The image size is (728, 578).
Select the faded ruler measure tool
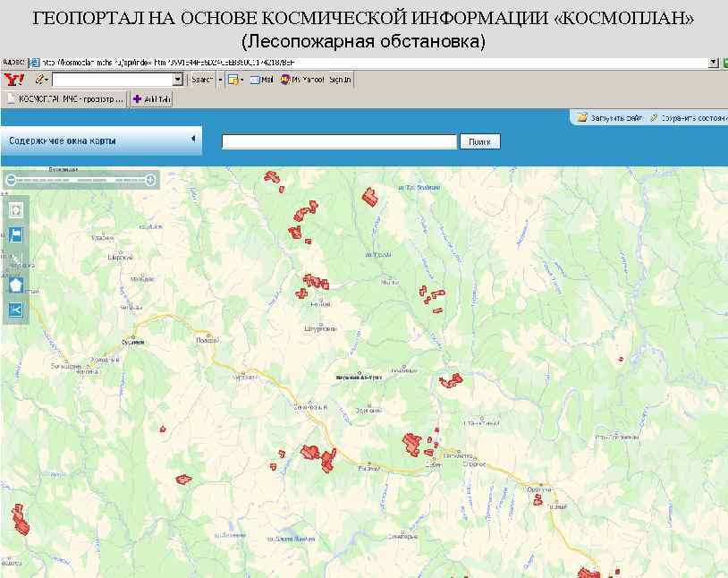pos(16,260)
